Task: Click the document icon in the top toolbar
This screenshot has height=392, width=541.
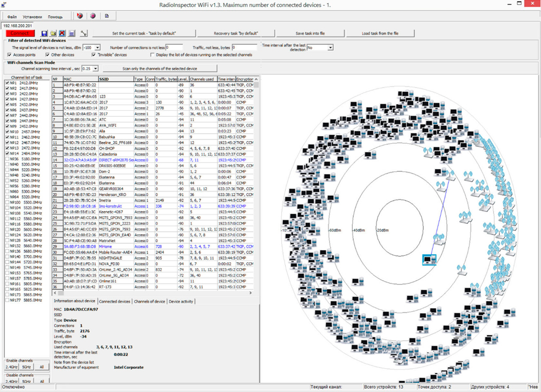Action: click(x=107, y=16)
